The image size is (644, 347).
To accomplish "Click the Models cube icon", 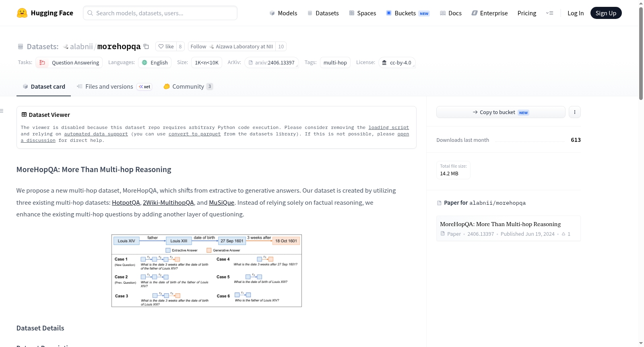I will [272, 13].
